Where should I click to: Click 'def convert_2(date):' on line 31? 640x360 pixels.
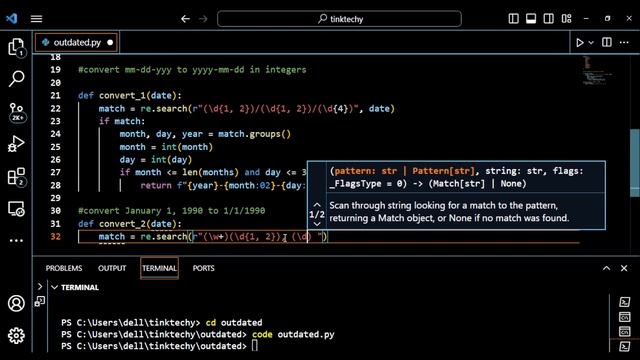pyautogui.click(x=130, y=224)
